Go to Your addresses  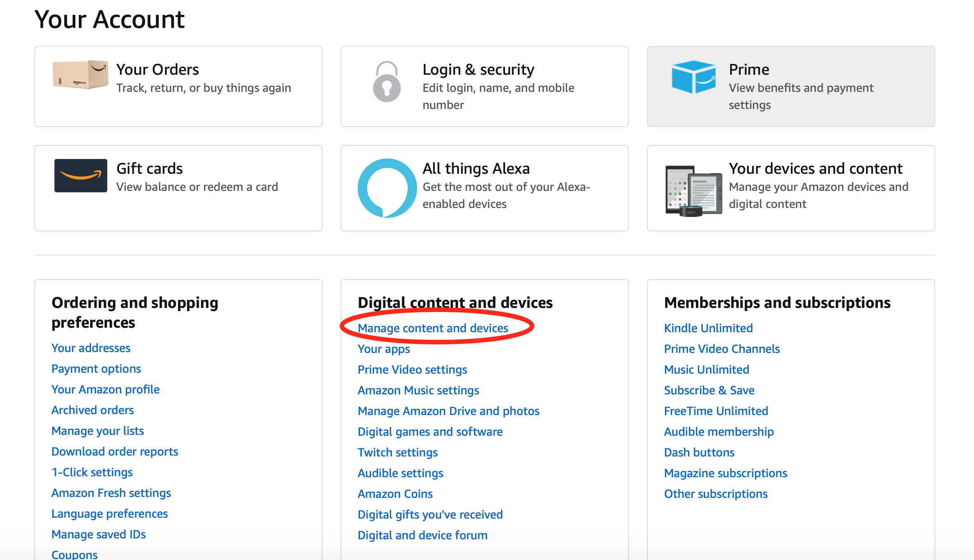[x=91, y=348]
